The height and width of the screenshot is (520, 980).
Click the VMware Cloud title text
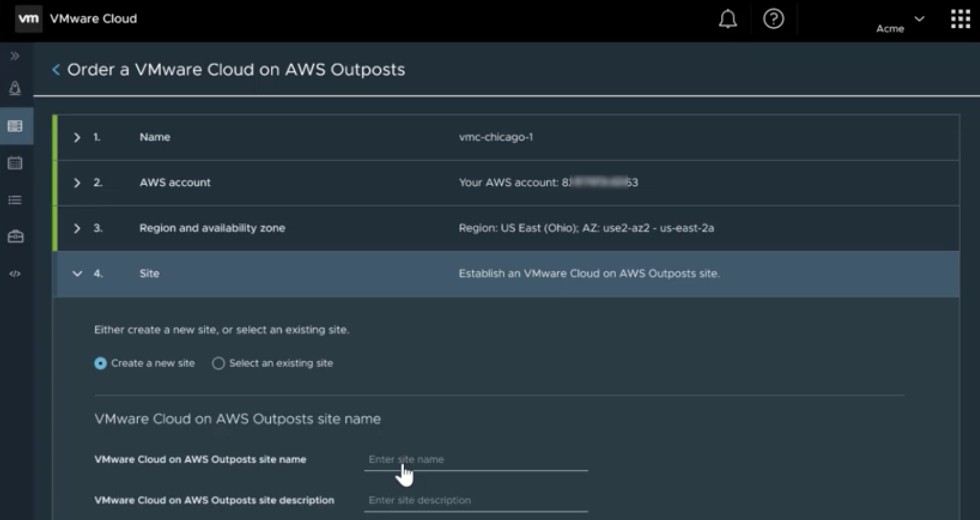(93, 19)
